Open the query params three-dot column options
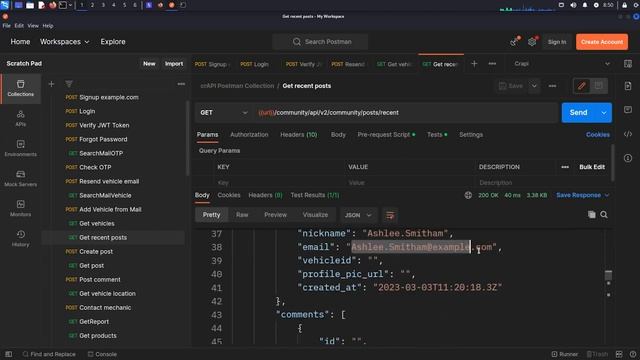This screenshot has width=640, height=360. pyautogui.click(x=565, y=167)
